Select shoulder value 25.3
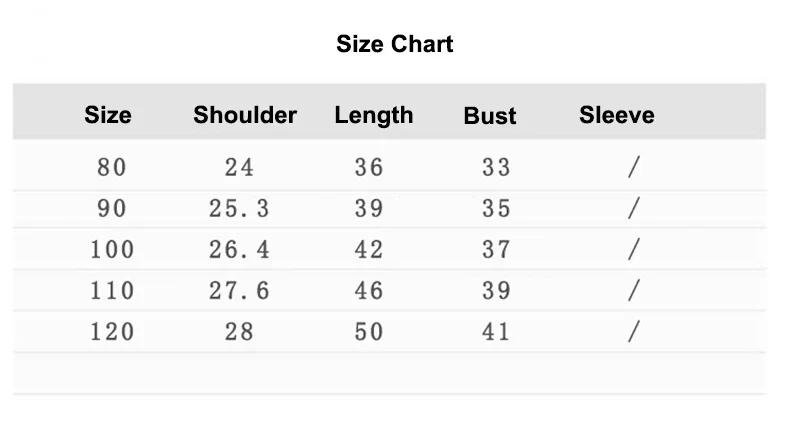Image resolution: width=790 pixels, height=443 pixels. coord(239,208)
